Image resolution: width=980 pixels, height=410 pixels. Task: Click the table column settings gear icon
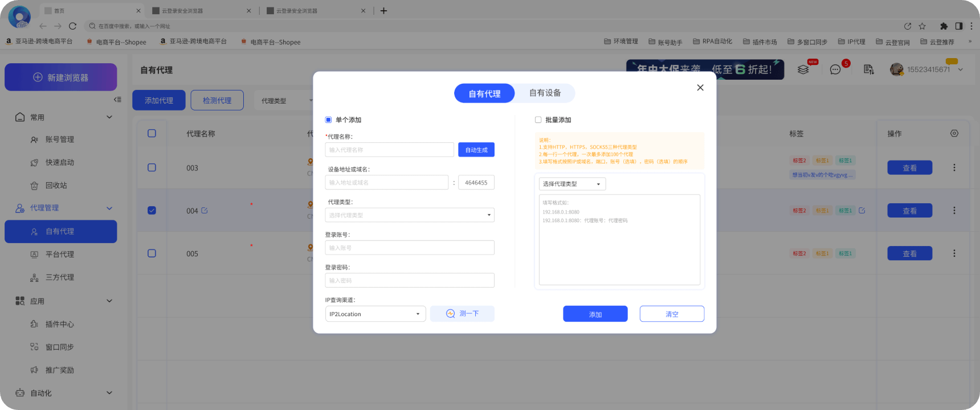(954, 133)
